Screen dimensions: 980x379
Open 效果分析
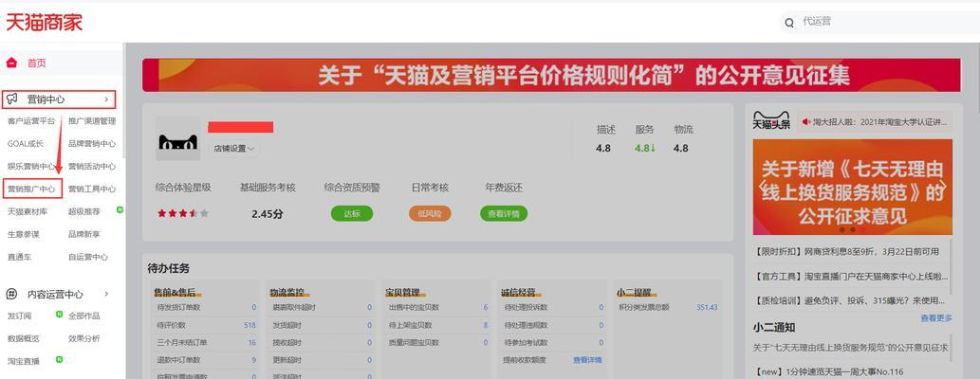click(x=83, y=338)
